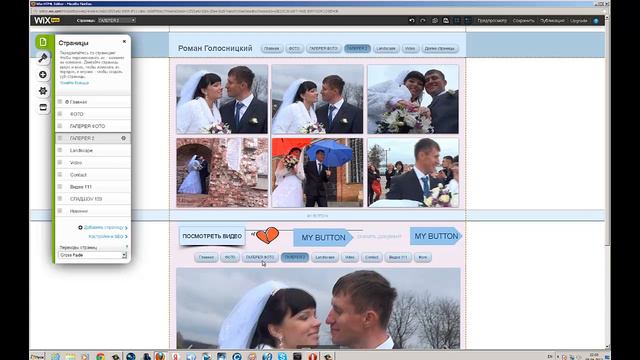Select the Главная page in pages list
The height and width of the screenshot is (360, 640).
click(93, 102)
